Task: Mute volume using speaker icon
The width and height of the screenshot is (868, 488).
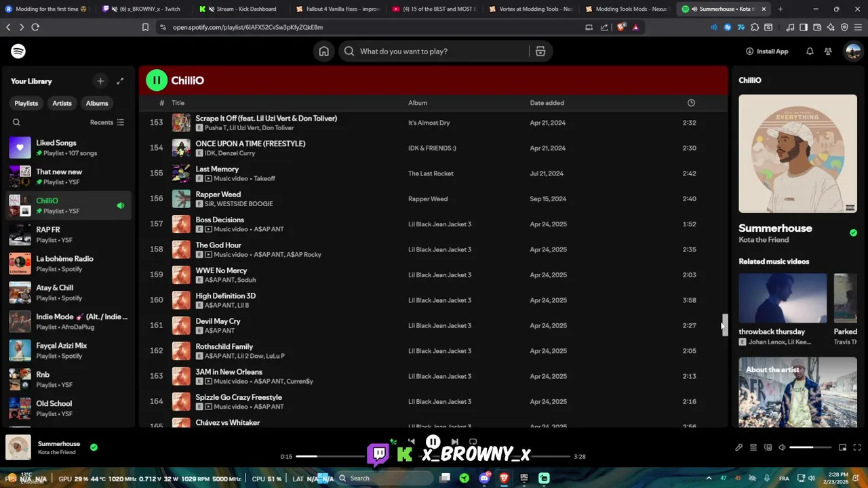Action: pos(782,447)
